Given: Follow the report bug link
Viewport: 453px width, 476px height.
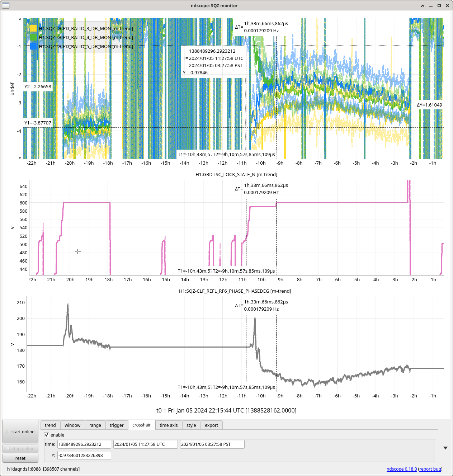Looking at the screenshot, I should point(430,469).
